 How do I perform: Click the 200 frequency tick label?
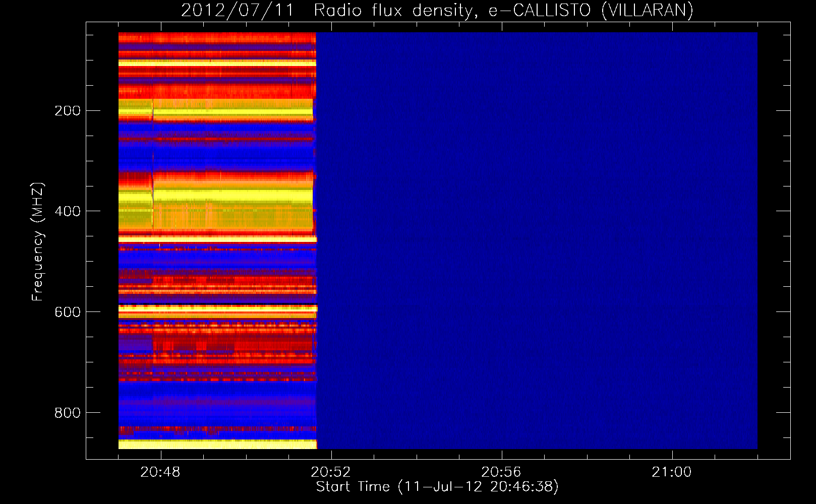(68, 111)
